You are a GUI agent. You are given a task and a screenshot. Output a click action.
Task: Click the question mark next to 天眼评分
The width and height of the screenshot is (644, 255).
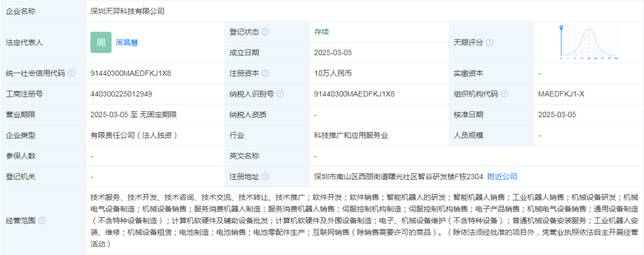click(490, 42)
